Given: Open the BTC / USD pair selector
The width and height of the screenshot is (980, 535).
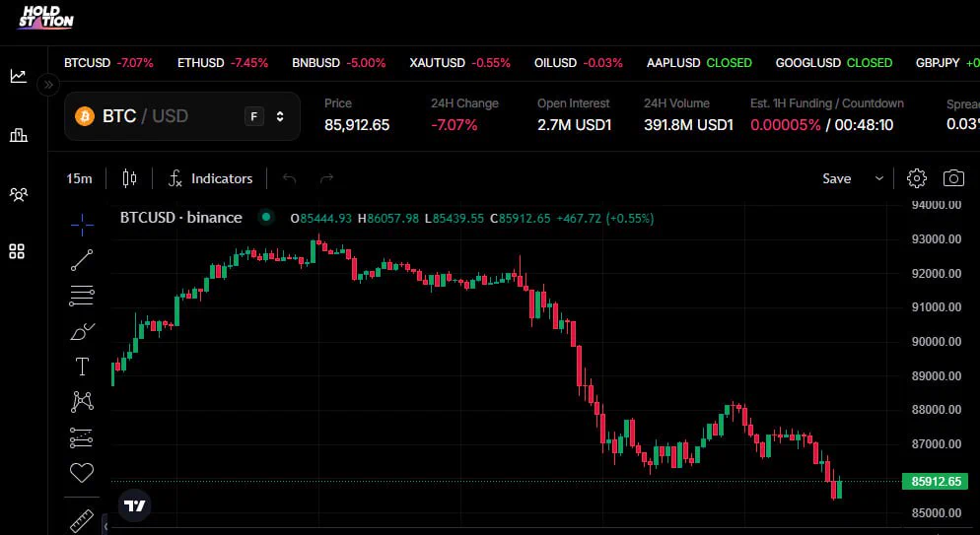Looking at the screenshot, I should click(181, 116).
